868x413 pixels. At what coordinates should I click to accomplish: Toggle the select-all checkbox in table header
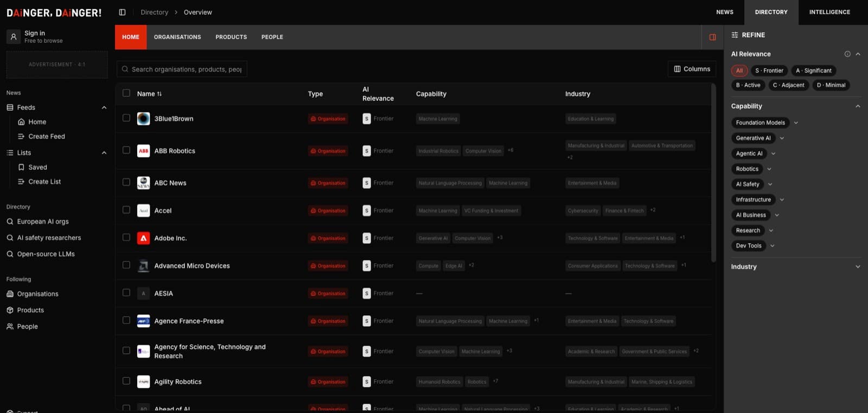click(126, 93)
